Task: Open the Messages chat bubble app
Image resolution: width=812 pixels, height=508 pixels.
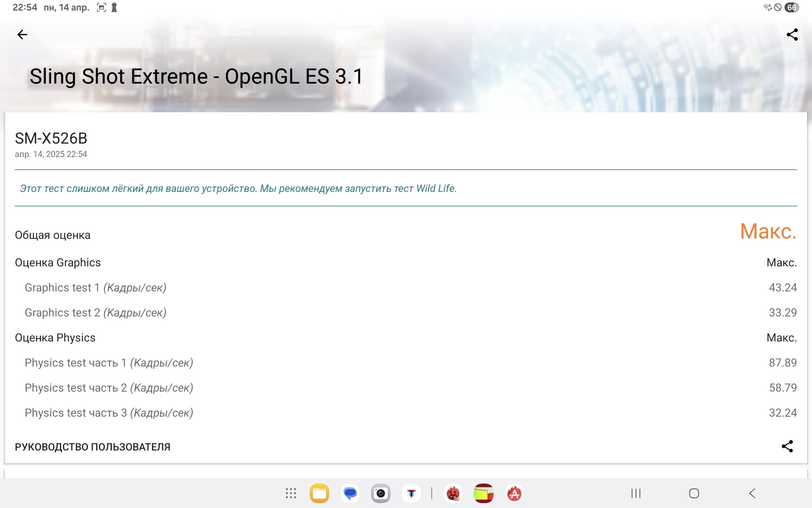Action: [350, 493]
